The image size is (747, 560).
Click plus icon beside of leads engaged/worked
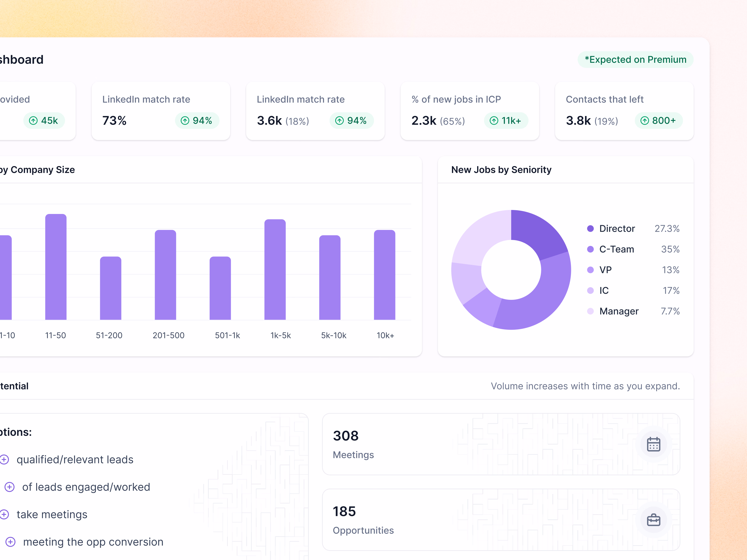click(10, 487)
